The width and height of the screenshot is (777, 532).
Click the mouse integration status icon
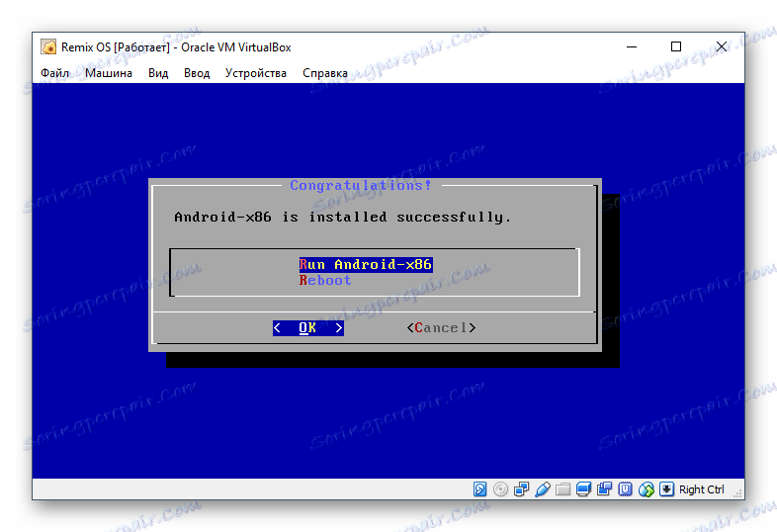647,489
